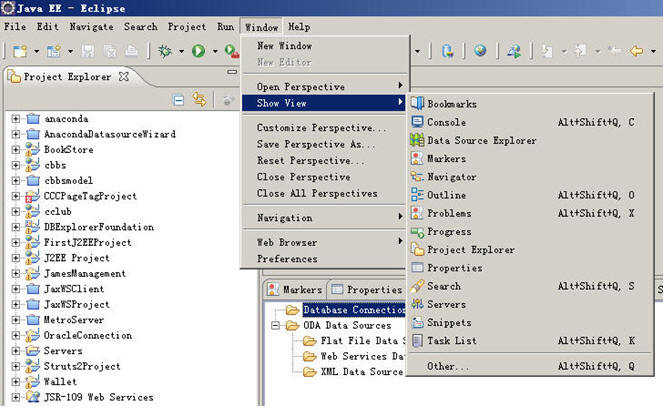Expand the Servers folder node
Image resolution: width=669 pixels, height=409 pixels.
coord(16,351)
